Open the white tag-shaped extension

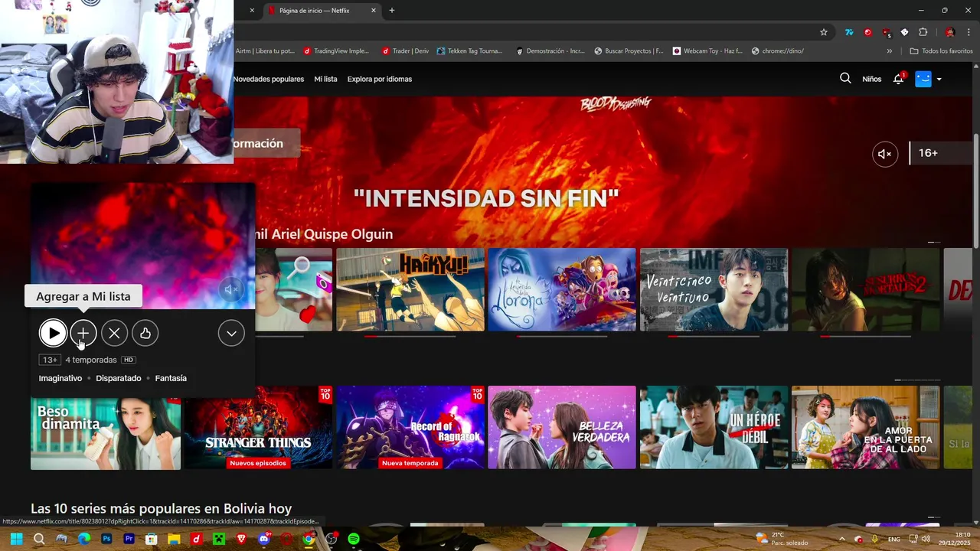(904, 32)
